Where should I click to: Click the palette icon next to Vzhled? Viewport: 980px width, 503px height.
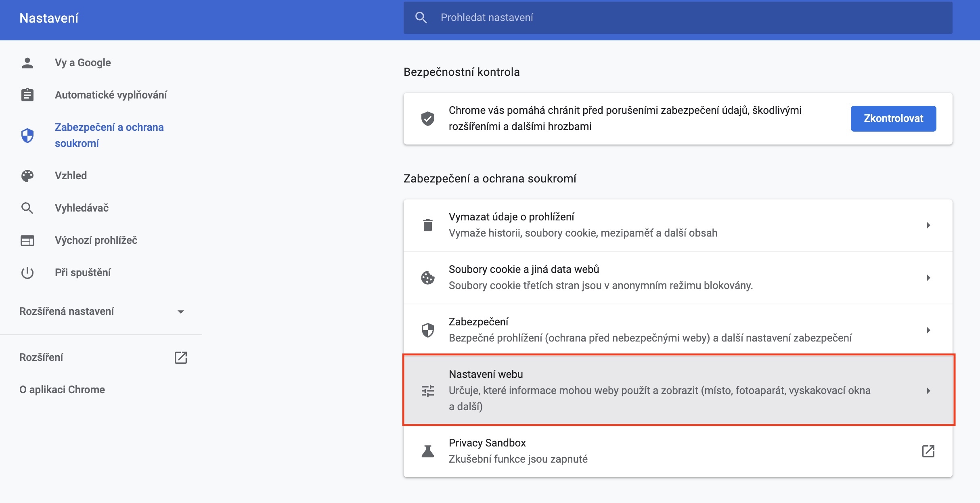click(27, 176)
